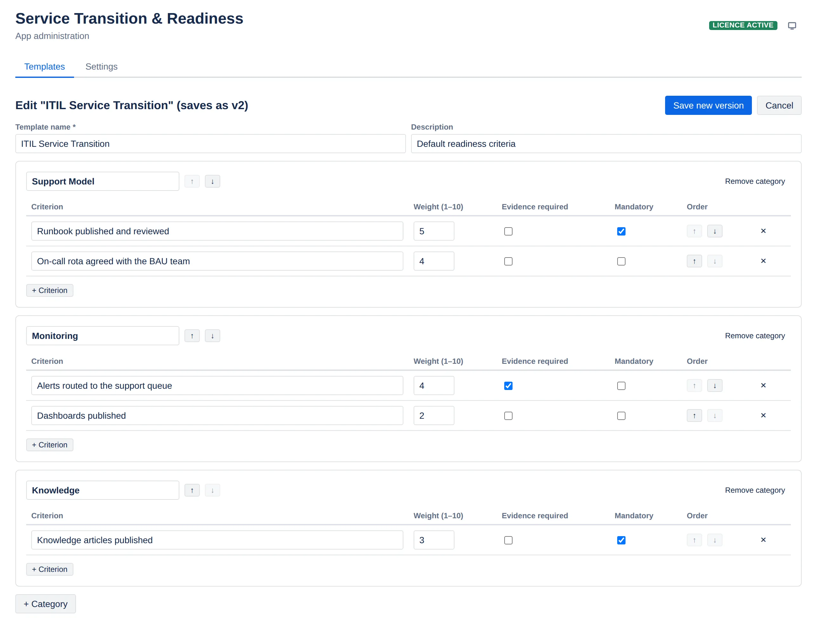Check Mandatory for Dashboards published
Image resolution: width=817 pixels, height=644 pixels.
pyautogui.click(x=621, y=416)
